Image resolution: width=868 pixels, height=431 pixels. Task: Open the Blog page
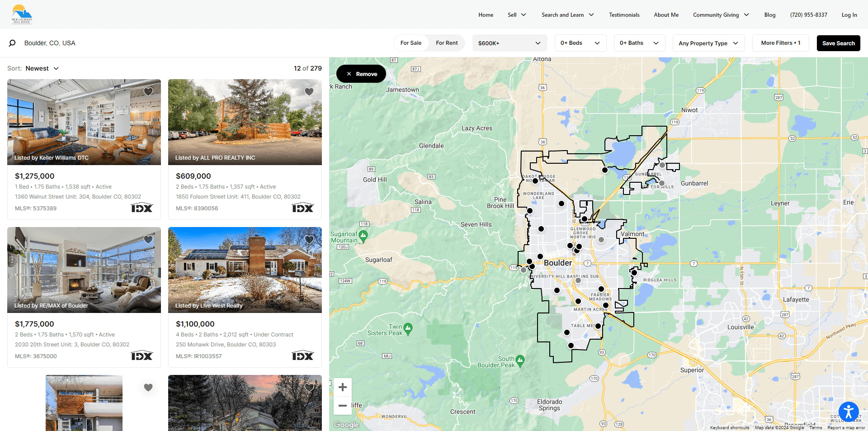[770, 15]
